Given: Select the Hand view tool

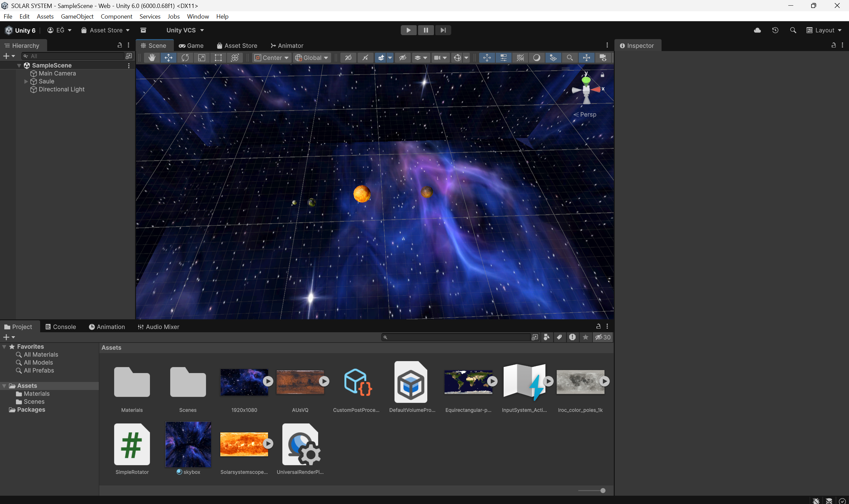Looking at the screenshot, I should pos(152,58).
